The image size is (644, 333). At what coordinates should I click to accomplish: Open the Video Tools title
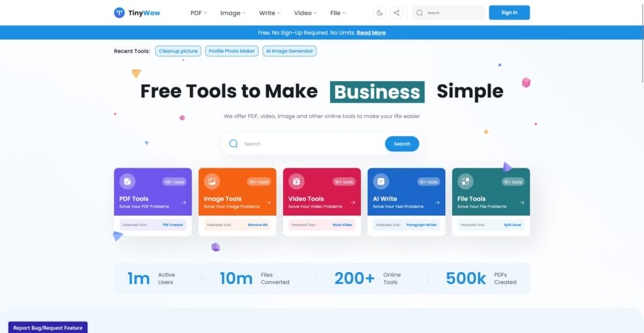click(x=306, y=199)
